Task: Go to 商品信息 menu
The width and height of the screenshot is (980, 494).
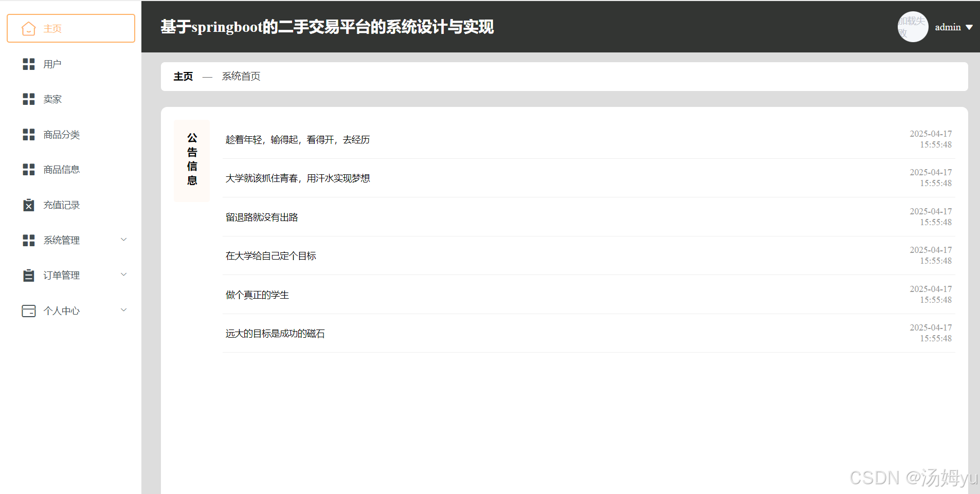Action: tap(71, 170)
